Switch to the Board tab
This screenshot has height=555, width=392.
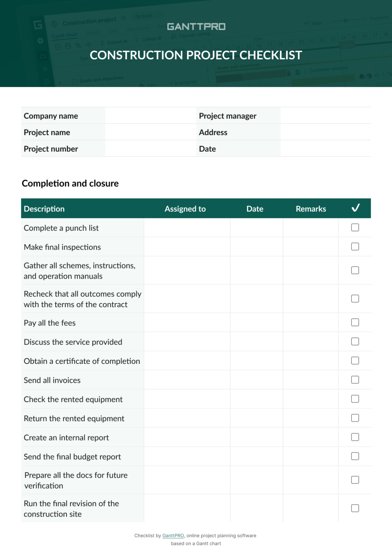click(94, 32)
